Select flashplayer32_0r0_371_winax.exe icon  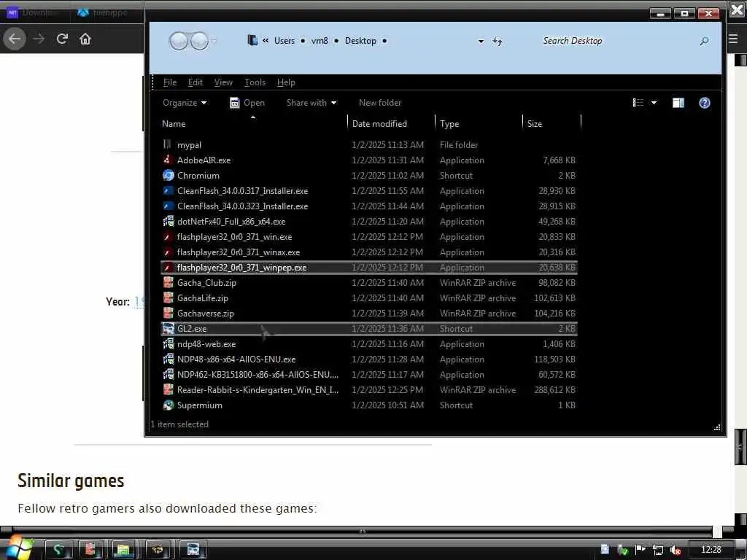click(x=167, y=252)
